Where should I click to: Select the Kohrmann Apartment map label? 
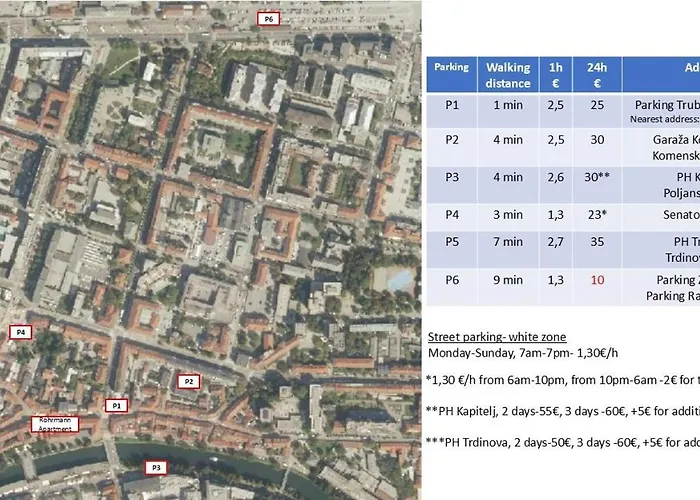pos(54,424)
